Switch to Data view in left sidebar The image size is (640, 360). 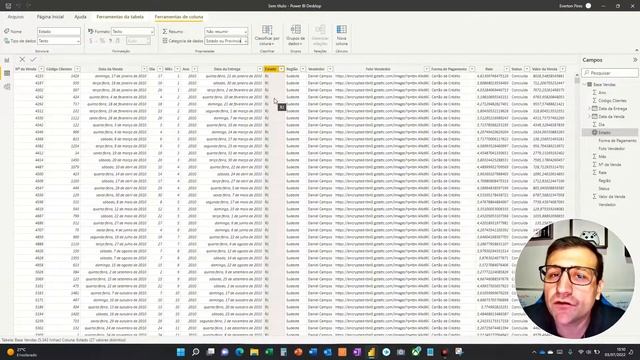[x=7, y=73]
